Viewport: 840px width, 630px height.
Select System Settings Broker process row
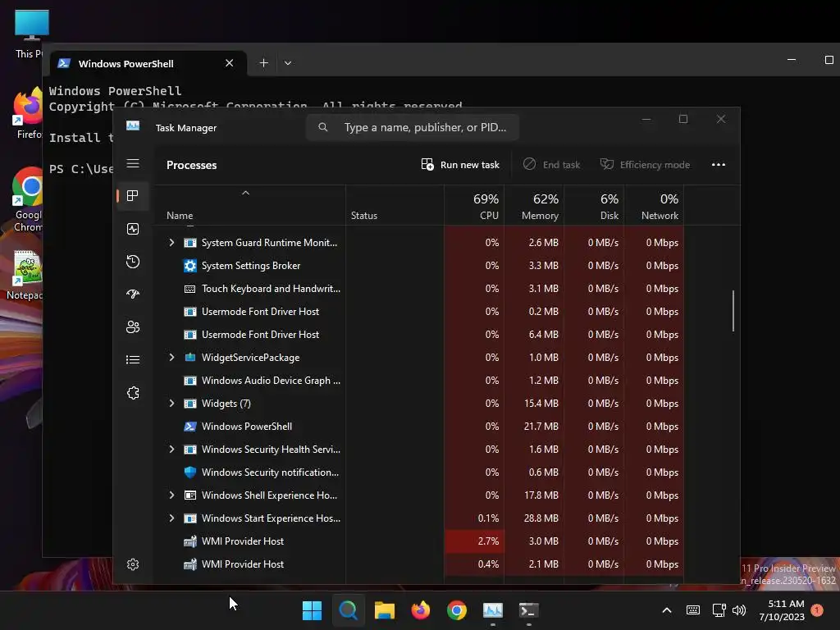click(418, 266)
